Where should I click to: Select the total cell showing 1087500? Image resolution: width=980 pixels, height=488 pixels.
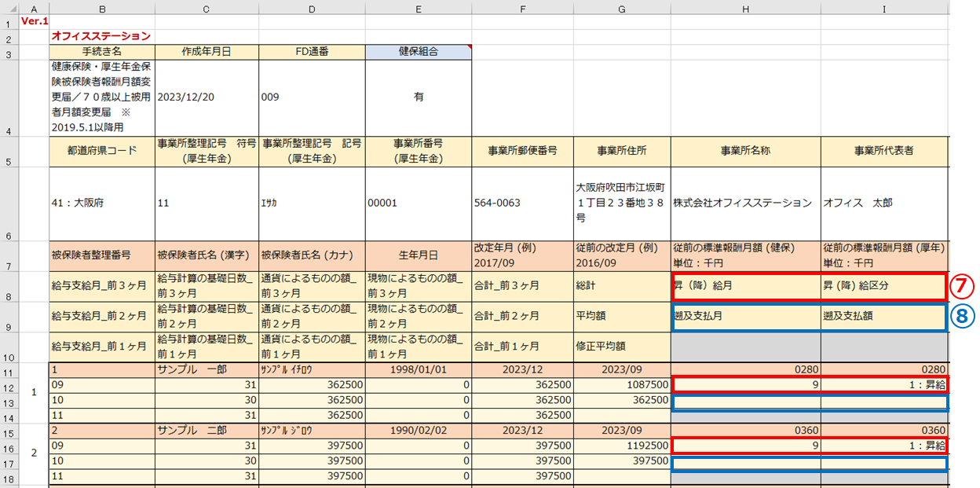[622, 385]
